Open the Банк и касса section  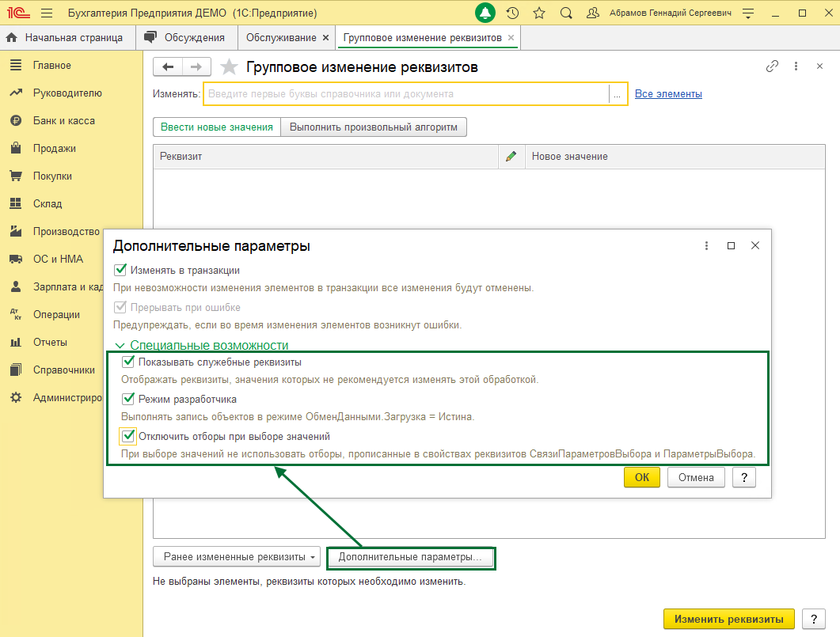pyautogui.click(x=63, y=121)
